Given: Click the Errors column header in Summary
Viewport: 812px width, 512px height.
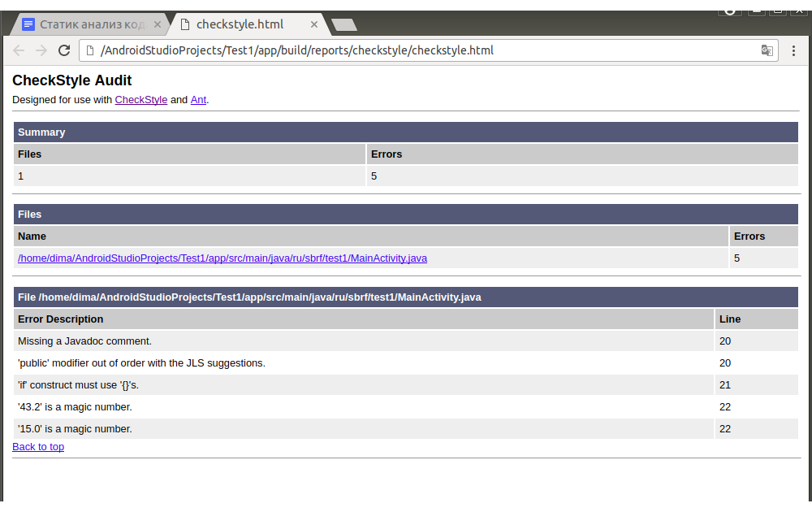Looking at the screenshot, I should [x=582, y=154].
